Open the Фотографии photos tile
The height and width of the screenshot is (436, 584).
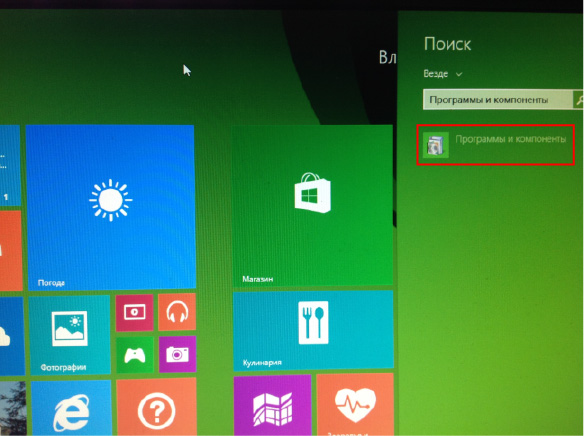[x=69, y=335]
